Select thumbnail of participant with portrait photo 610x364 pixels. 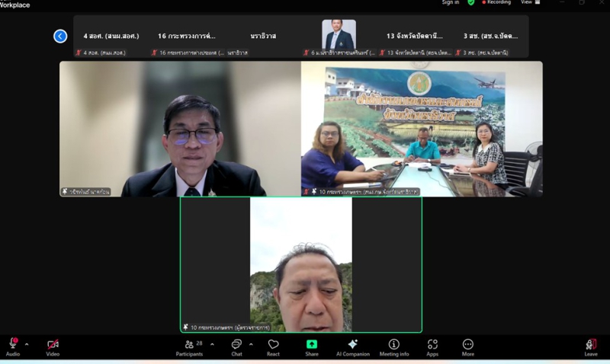(339, 34)
